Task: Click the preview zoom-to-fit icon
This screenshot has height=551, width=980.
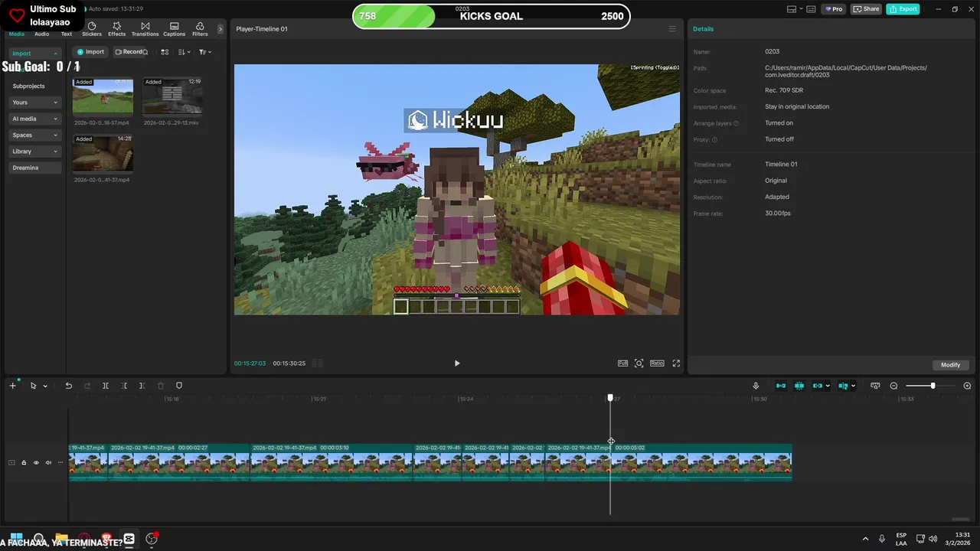Action: coord(639,364)
